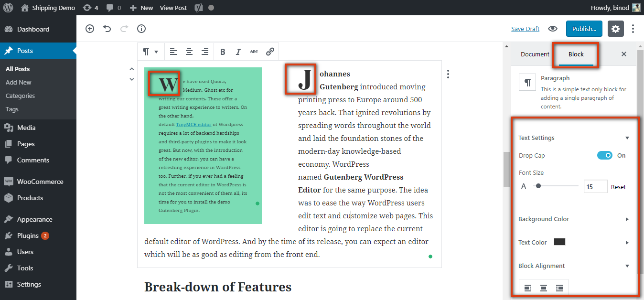Open the editor's more options menu
The width and height of the screenshot is (644, 300).
coord(633,29)
